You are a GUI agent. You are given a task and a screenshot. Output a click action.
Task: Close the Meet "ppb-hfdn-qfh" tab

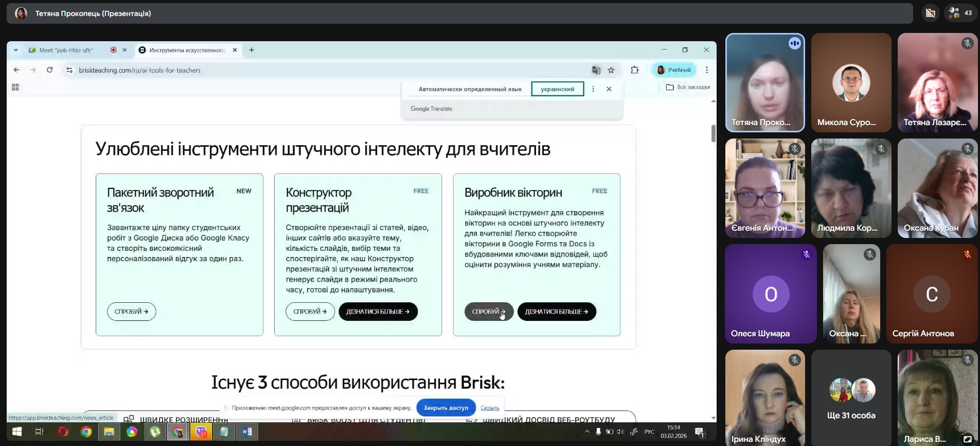pyautogui.click(x=124, y=50)
